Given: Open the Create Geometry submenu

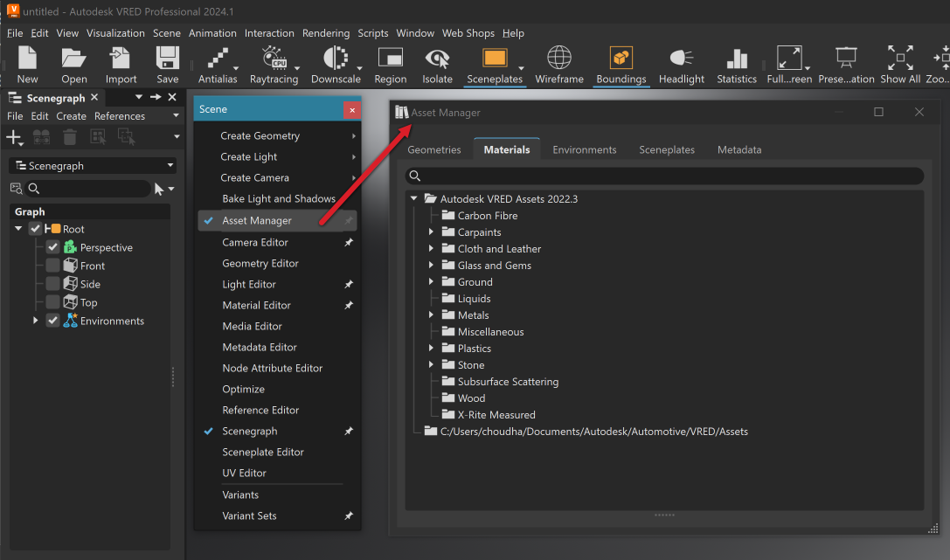Looking at the screenshot, I should pos(278,135).
